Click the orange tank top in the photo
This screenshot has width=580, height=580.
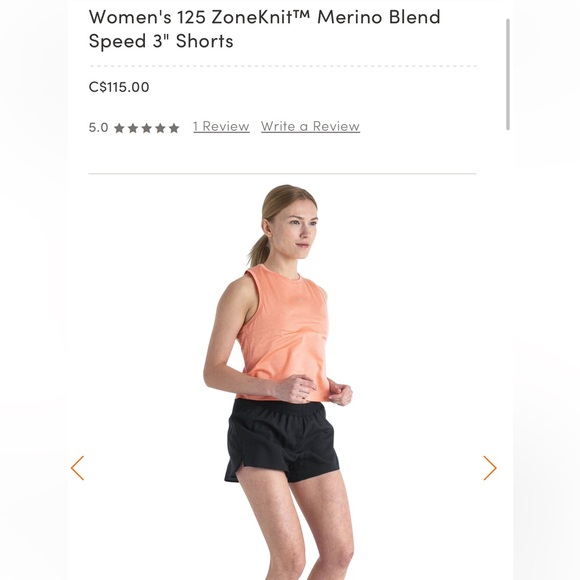click(285, 333)
